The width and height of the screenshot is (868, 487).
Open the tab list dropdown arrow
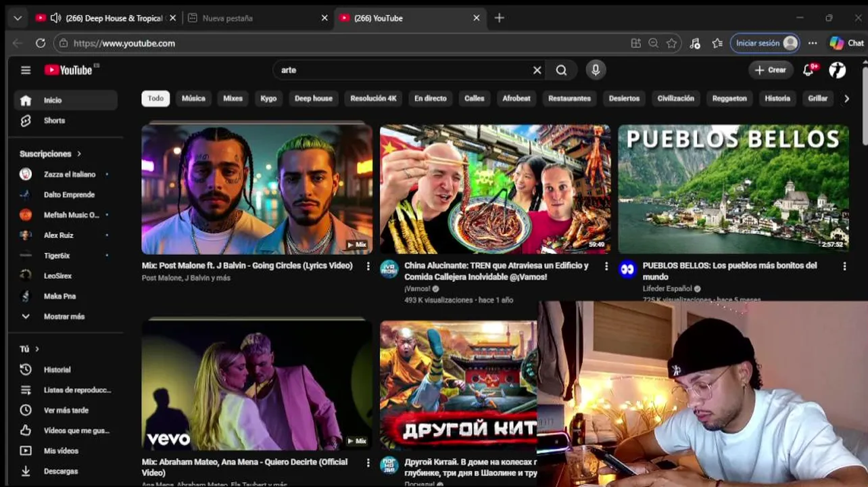18,18
